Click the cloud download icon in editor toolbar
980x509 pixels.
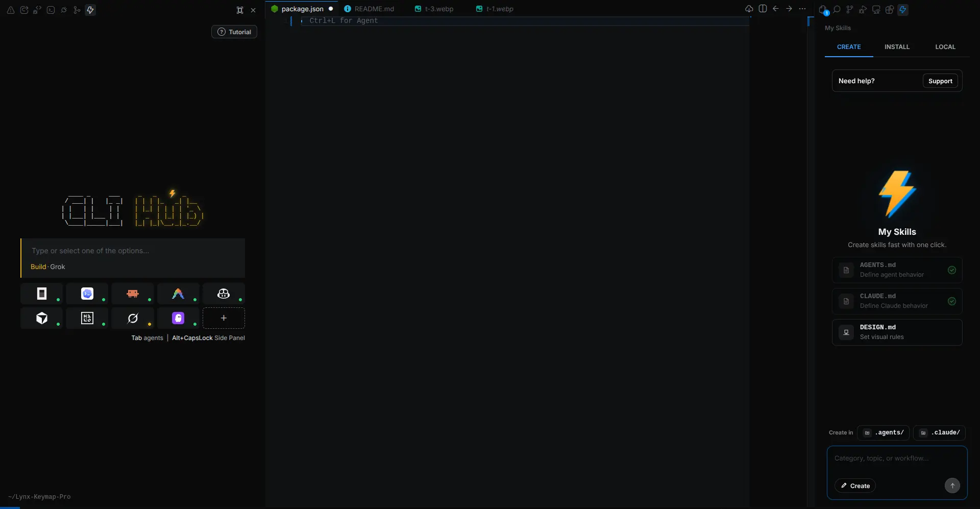[x=749, y=9]
